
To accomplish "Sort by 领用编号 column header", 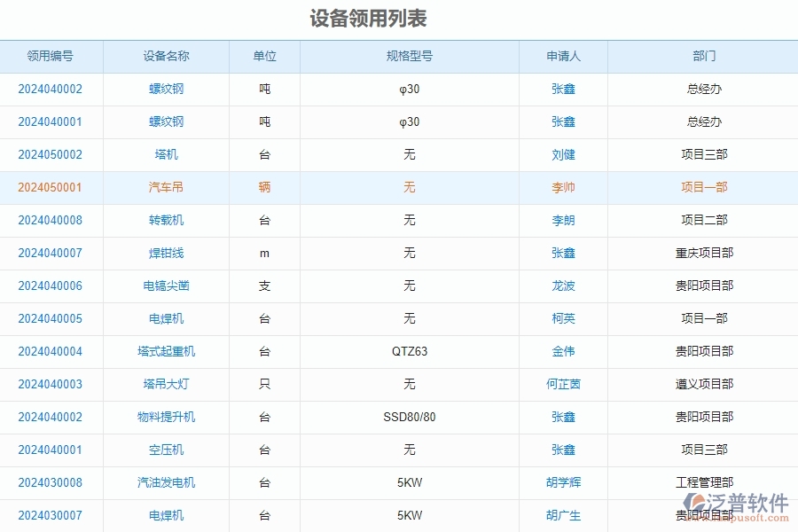I will click(51, 56).
